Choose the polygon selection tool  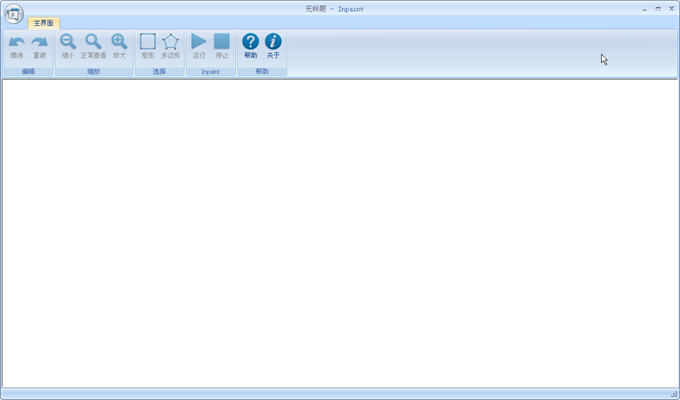point(170,42)
